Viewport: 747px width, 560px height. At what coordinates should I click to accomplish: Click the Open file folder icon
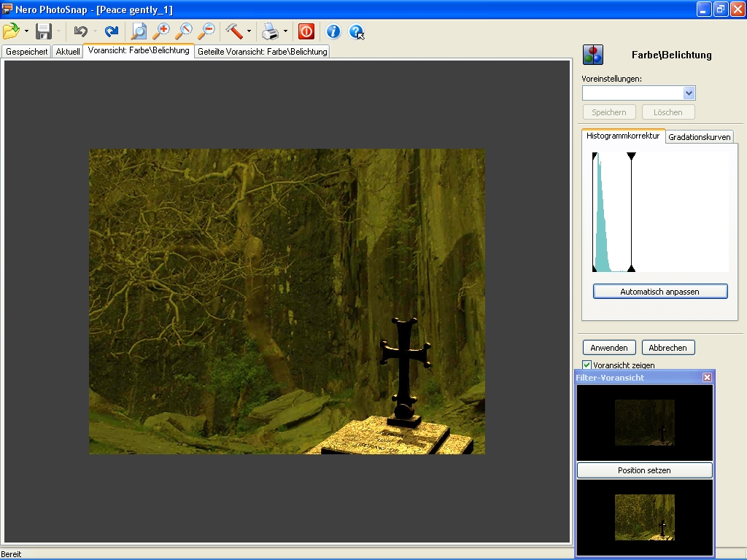tap(11, 31)
